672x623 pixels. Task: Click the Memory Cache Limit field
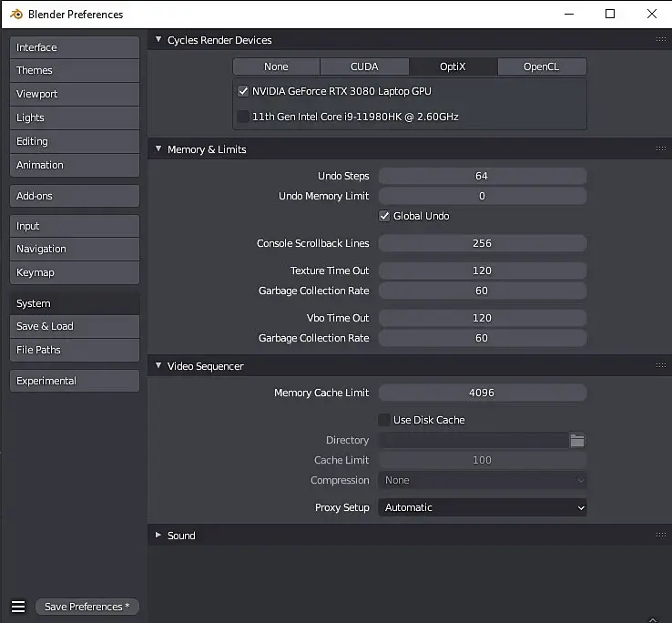pos(482,393)
